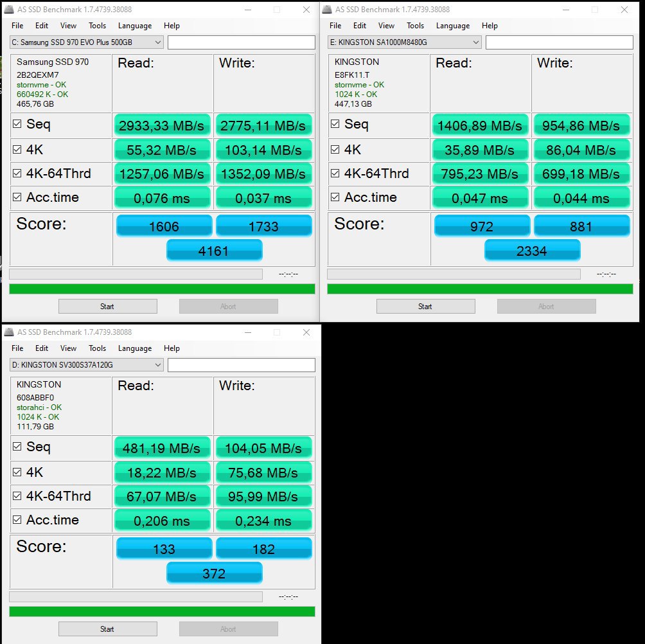Toggle 4K-64Thrd checkbox in KINGSTON SV300S37A120G window
Viewport: 645px width, 644px height.
pyautogui.click(x=17, y=496)
